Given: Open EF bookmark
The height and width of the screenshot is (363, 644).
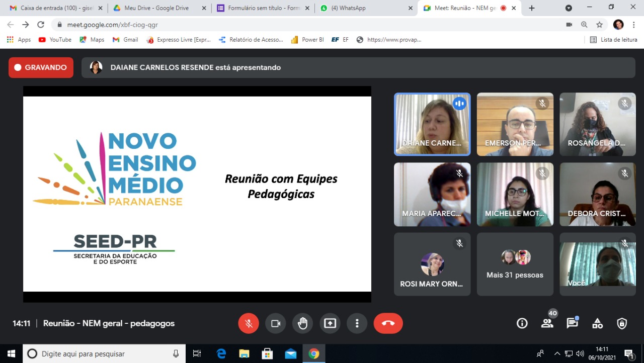Looking at the screenshot, I should [x=340, y=40].
